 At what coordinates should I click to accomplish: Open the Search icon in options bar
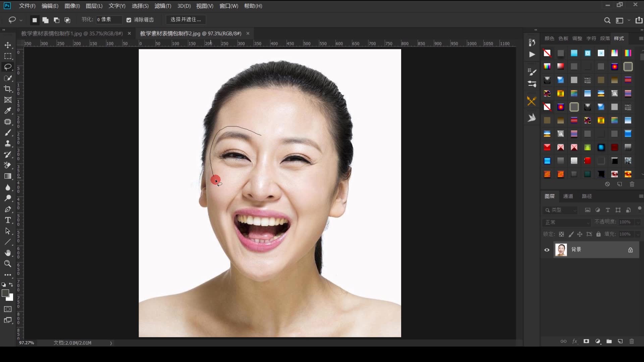pyautogui.click(x=607, y=20)
